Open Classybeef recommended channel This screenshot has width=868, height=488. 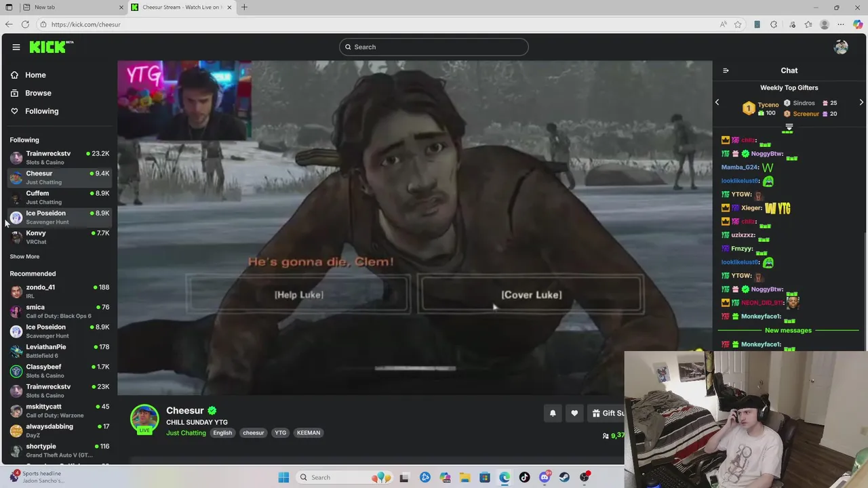pyautogui.click(x=60, y=371)
